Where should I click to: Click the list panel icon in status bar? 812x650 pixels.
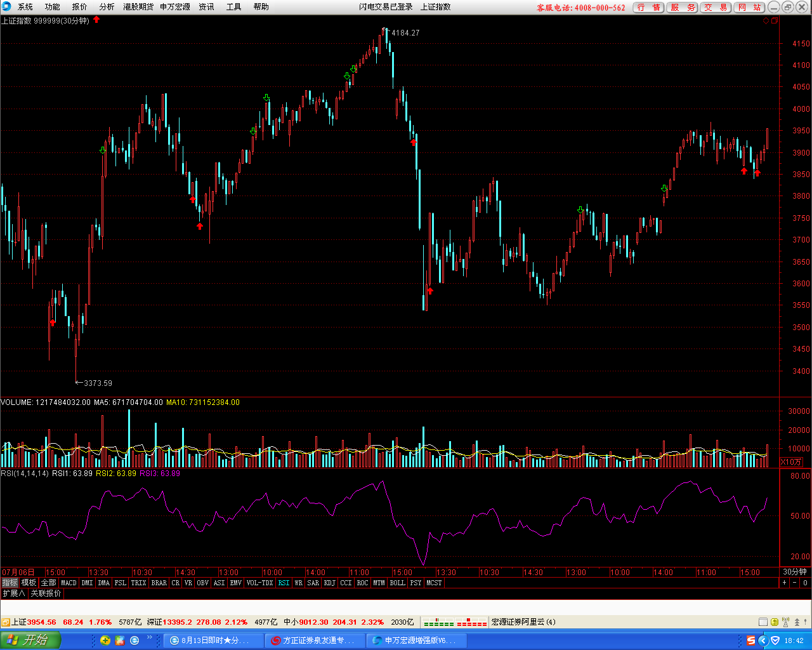764,622
